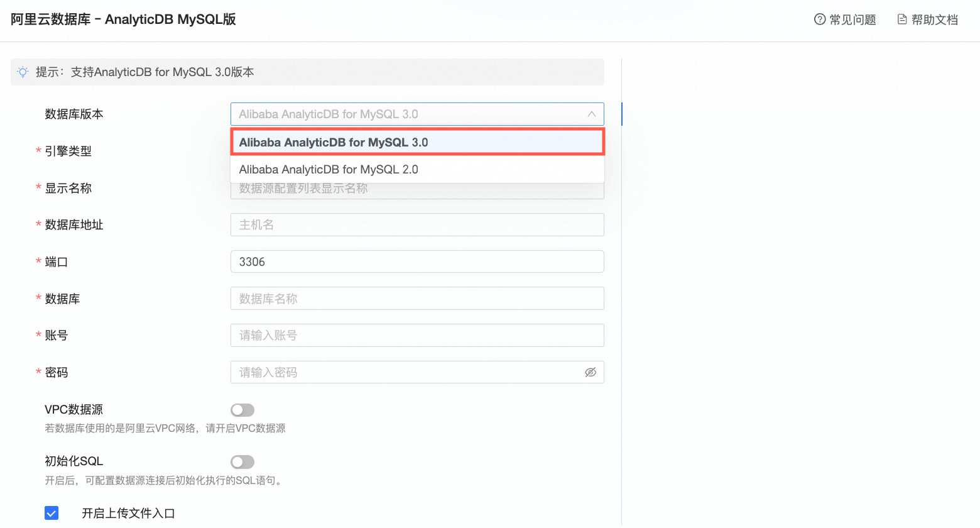Select Alibaba AnalyticDB for MySQL 3.0 option

tap(417, 142)
